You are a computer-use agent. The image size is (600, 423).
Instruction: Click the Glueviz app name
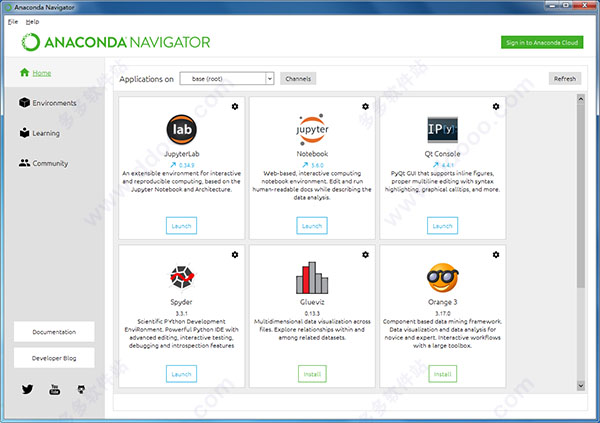coord(312,302)
